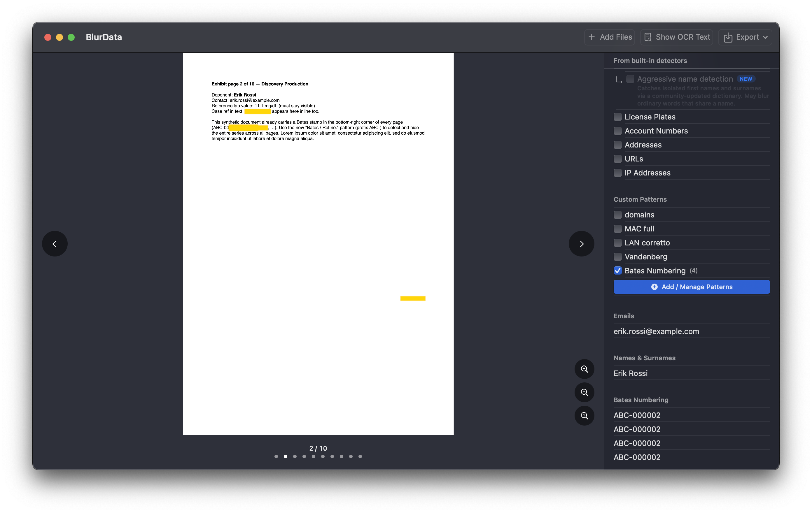The image size is (812, 513).
Task: Check the MAC full pattern
Action: 617,229
